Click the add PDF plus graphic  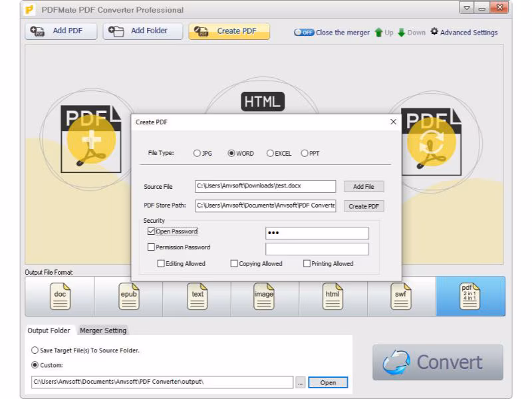pos(91,139)
